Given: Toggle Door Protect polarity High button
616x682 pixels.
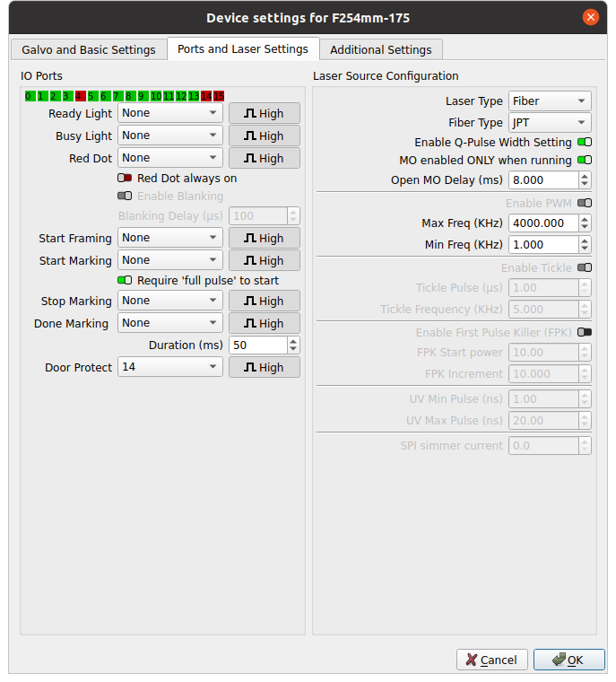Looking at the screenshot, I should [265, 368].
